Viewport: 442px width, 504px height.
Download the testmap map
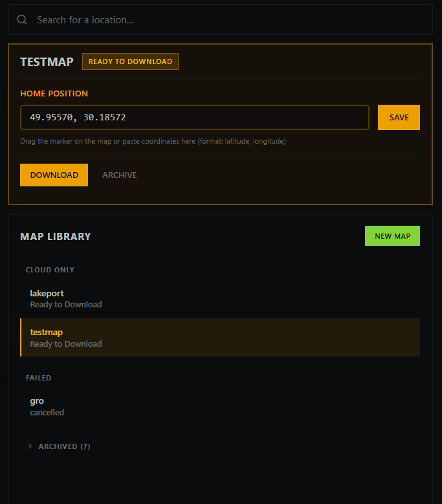(54, 175)
